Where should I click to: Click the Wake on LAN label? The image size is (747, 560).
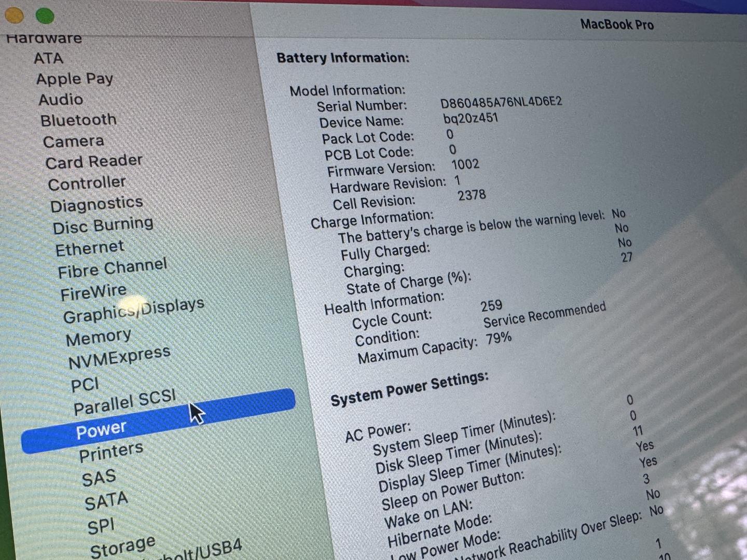(428, 513)
